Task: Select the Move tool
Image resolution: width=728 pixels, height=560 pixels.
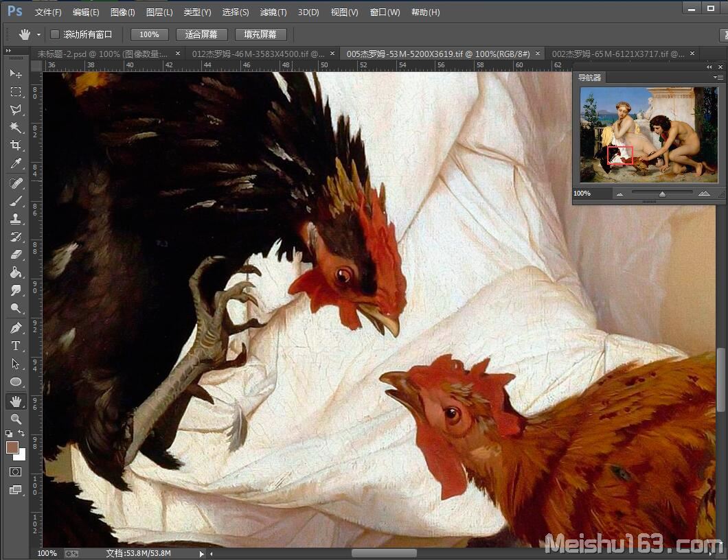Action: [15, 73]
